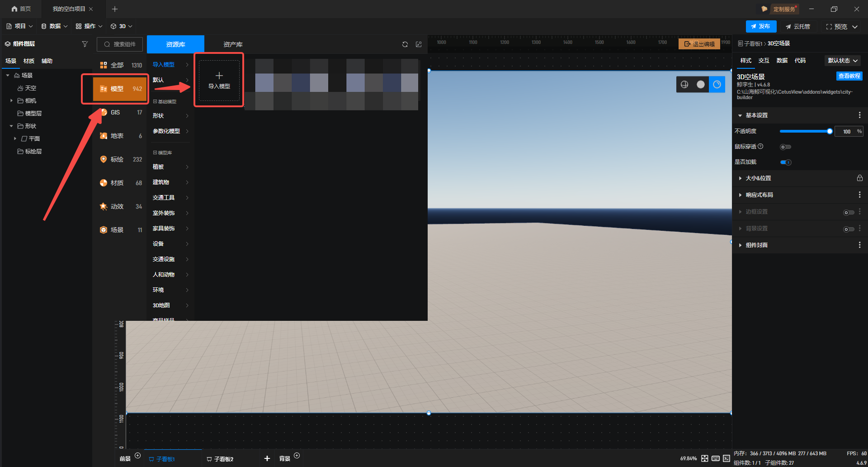Enable the 边框设置 toggle

[848, 212]
